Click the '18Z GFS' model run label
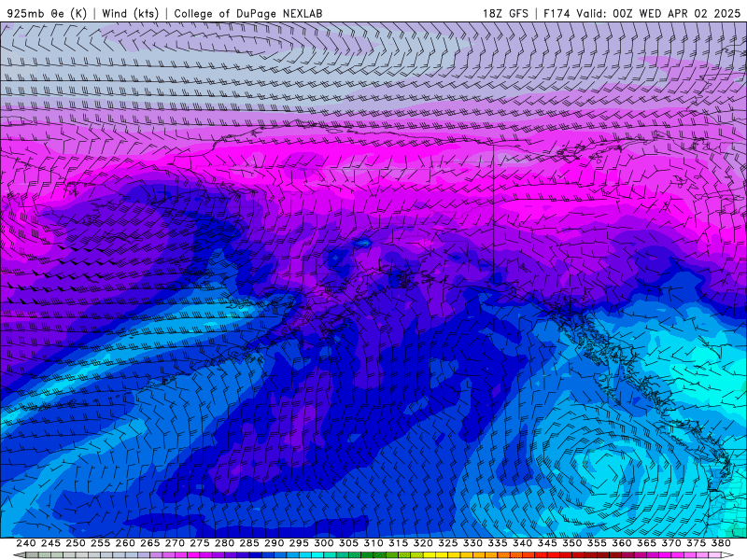The image size is (747, 560). click(x=505, y=13)
